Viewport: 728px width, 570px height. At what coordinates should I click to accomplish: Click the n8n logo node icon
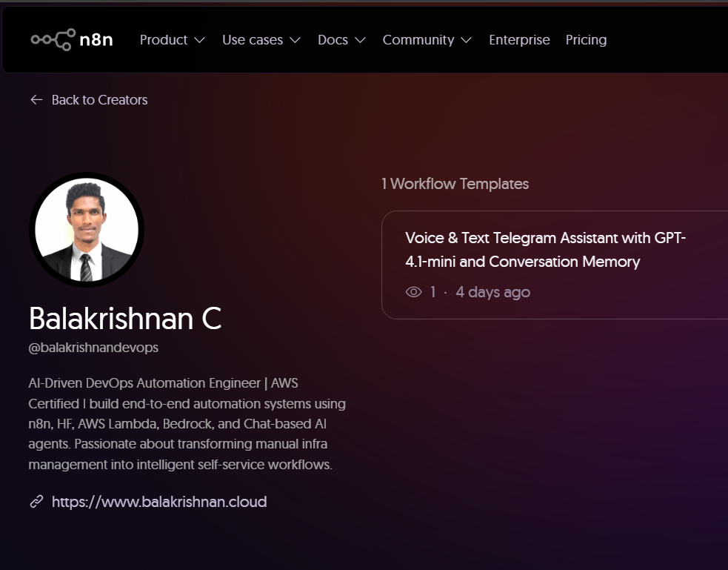click(53, 39)
